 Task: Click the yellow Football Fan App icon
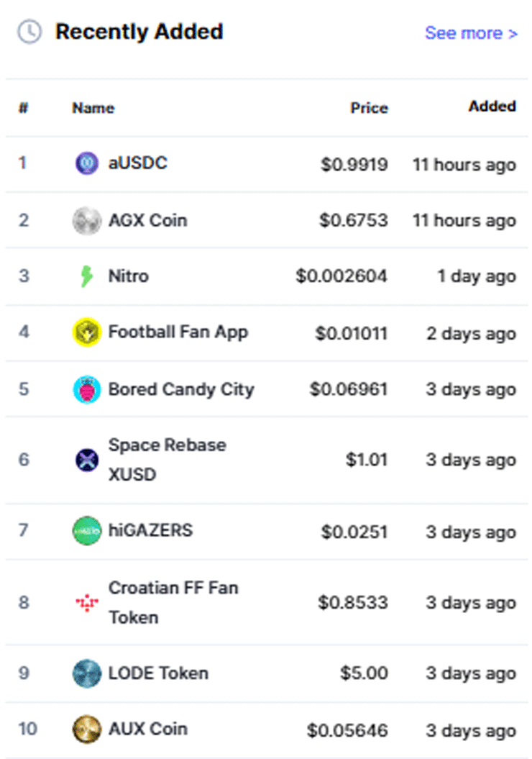click(x=87, y=332)
